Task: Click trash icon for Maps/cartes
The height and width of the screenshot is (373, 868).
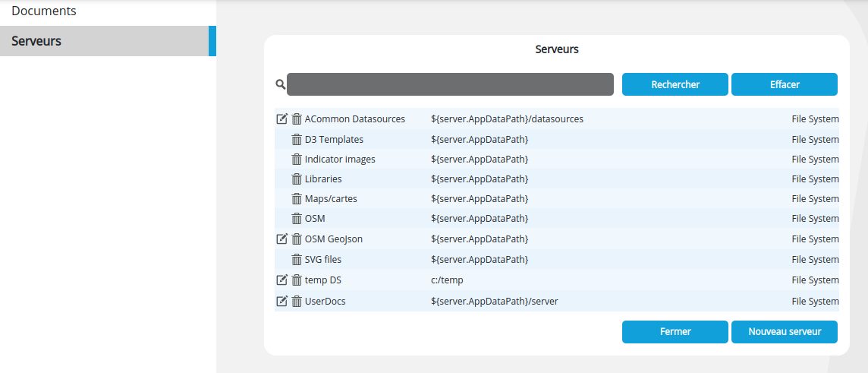Action: 297,199
